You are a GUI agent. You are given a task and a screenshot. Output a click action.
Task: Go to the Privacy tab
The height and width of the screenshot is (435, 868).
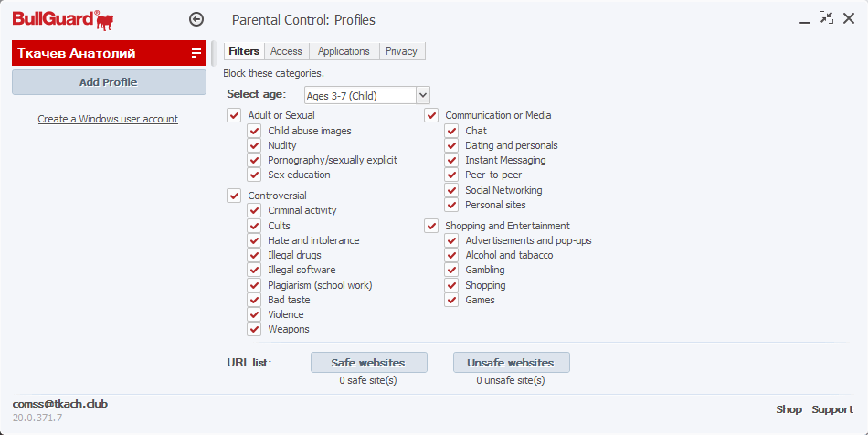pos(401,51)
